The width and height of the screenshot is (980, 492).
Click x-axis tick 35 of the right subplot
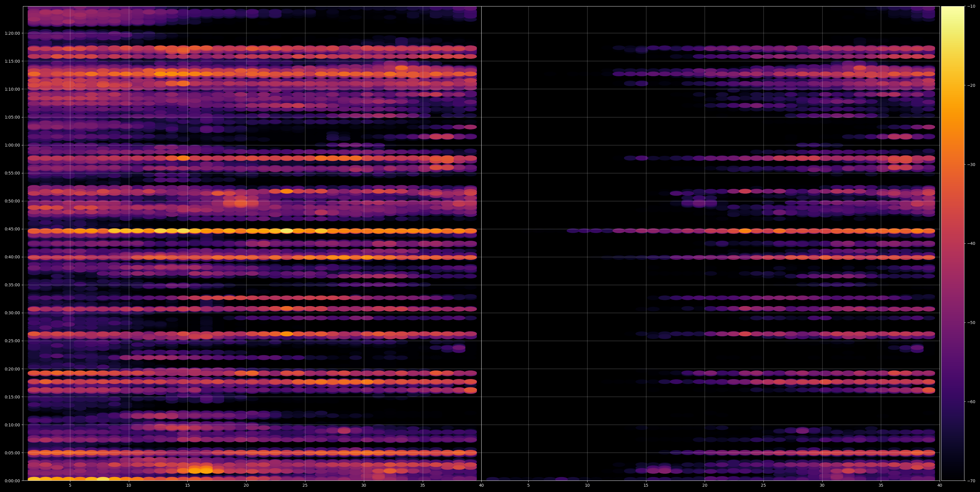click(x=881, y=486)
